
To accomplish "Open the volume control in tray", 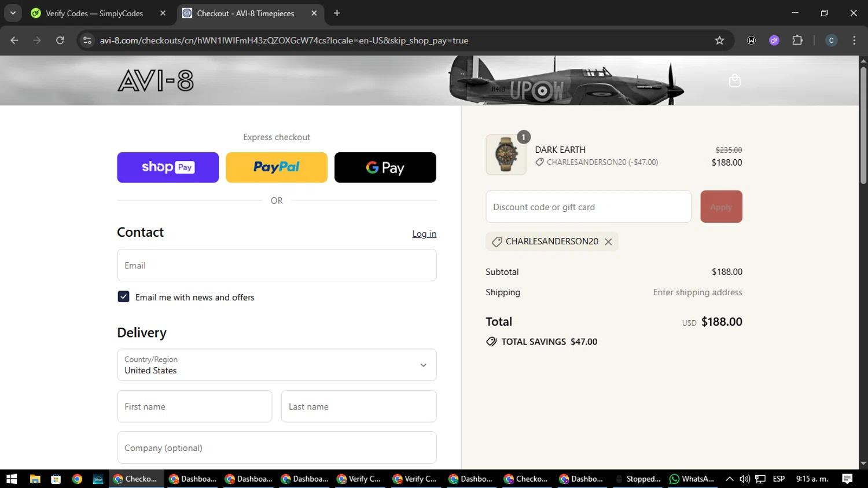I will (745, 479).
